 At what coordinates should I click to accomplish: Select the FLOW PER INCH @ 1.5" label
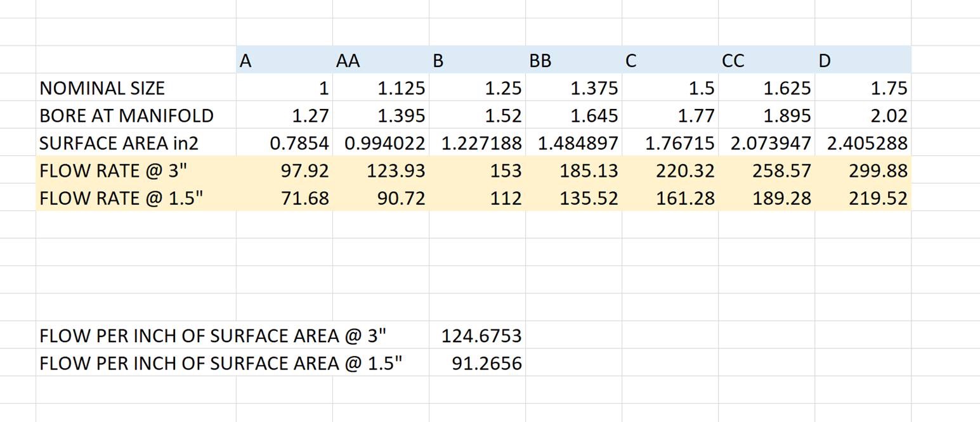[x=220, y=364]
